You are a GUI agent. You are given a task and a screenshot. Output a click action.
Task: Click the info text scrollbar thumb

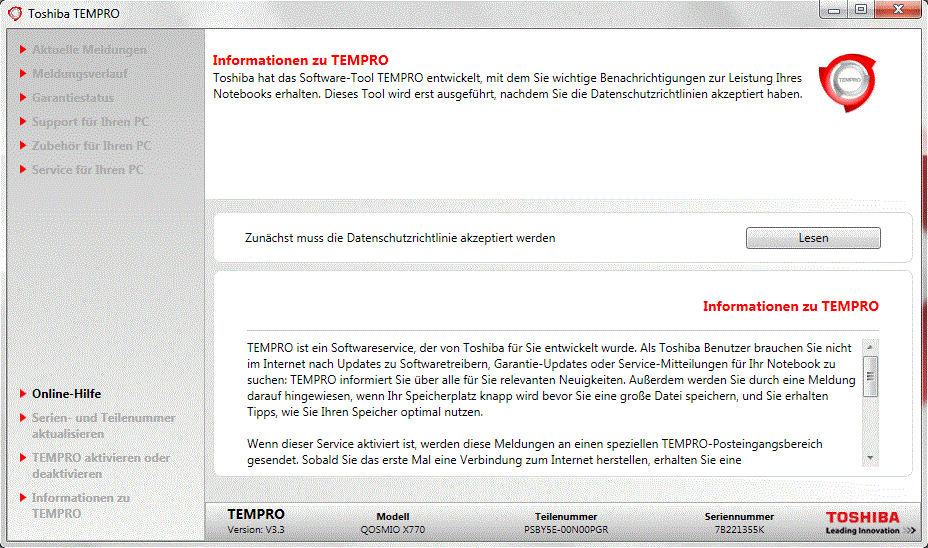tap(870, 376)
